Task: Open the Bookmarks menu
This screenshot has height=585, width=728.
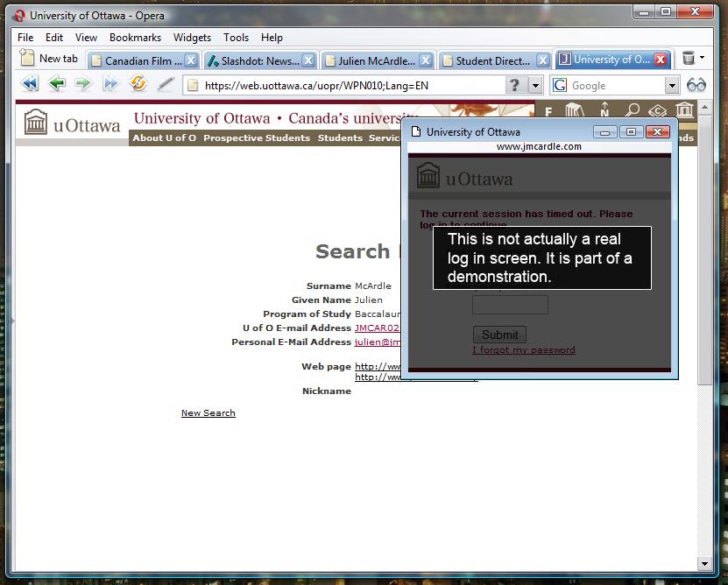Action: pyautogui.click(x=135, y=38)
